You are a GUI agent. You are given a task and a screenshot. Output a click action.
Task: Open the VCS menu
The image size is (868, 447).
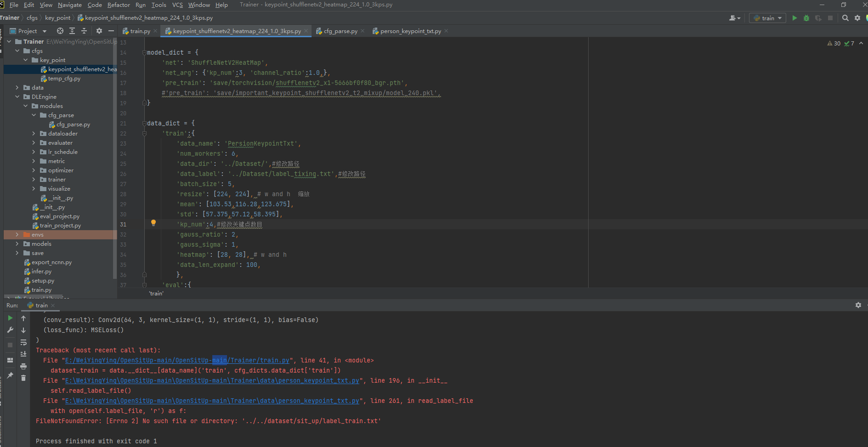[177, 5]
